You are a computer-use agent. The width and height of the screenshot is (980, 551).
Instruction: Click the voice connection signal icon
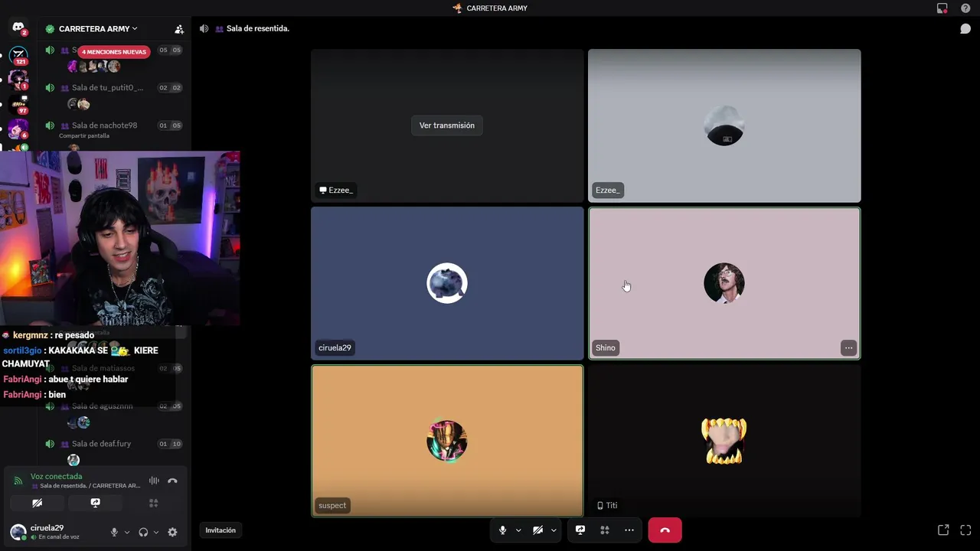18,481
